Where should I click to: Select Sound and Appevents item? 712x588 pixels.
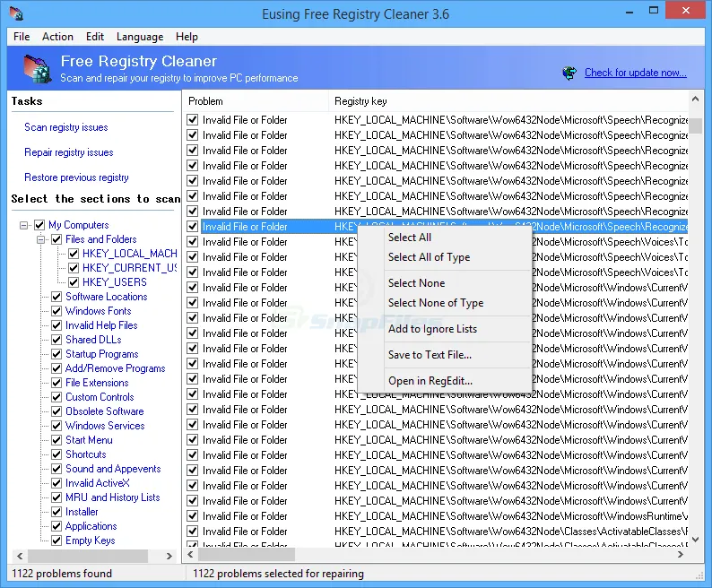[x=113, y=469]
